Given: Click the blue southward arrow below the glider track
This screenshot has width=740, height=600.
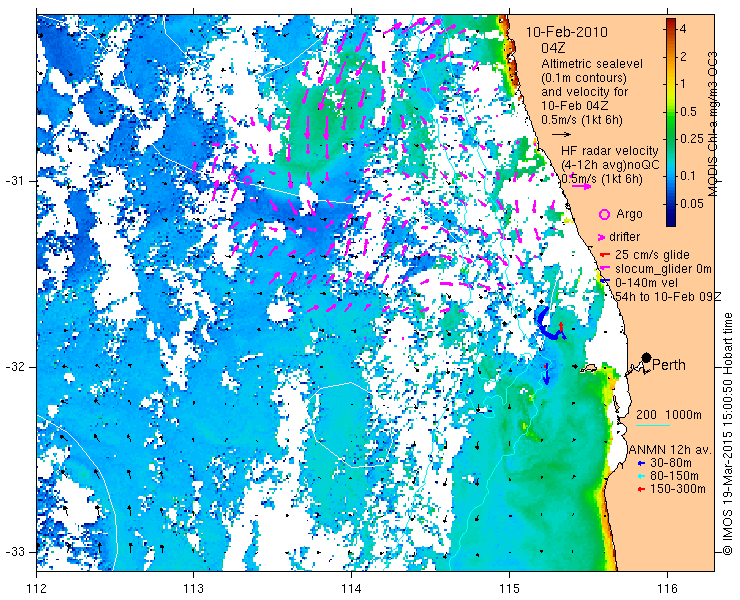Looking at the screenshot, I should 547,375.
